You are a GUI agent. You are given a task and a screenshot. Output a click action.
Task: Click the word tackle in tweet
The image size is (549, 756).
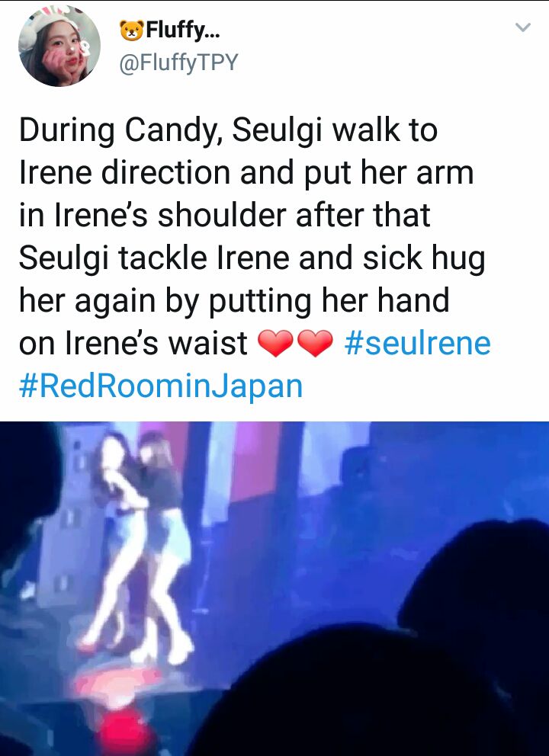(162, 258)
